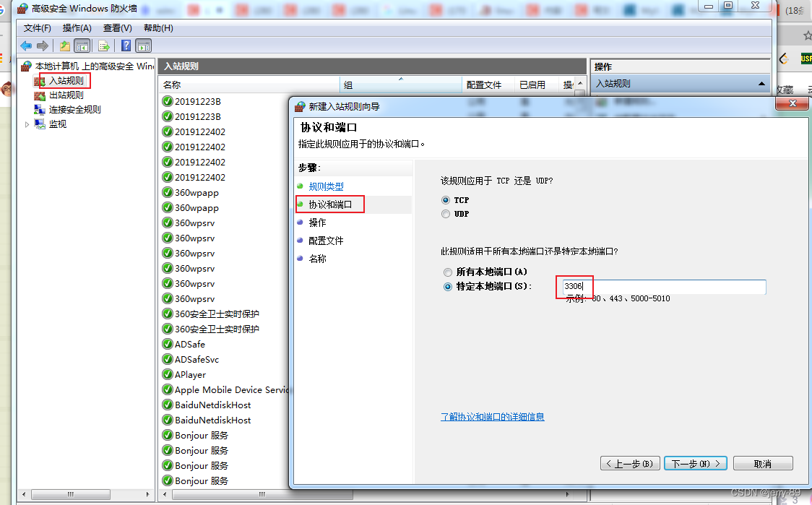Click the monitor icon beside 监视
This screenshot has height=505, width=812.
point(39,124)
